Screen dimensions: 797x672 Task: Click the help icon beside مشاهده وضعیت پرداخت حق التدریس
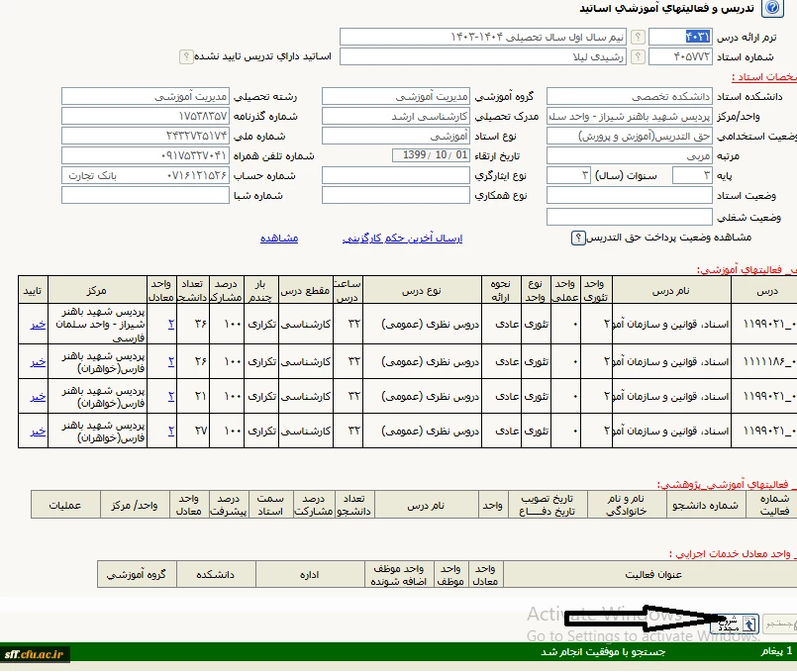(x=578, y=239)
